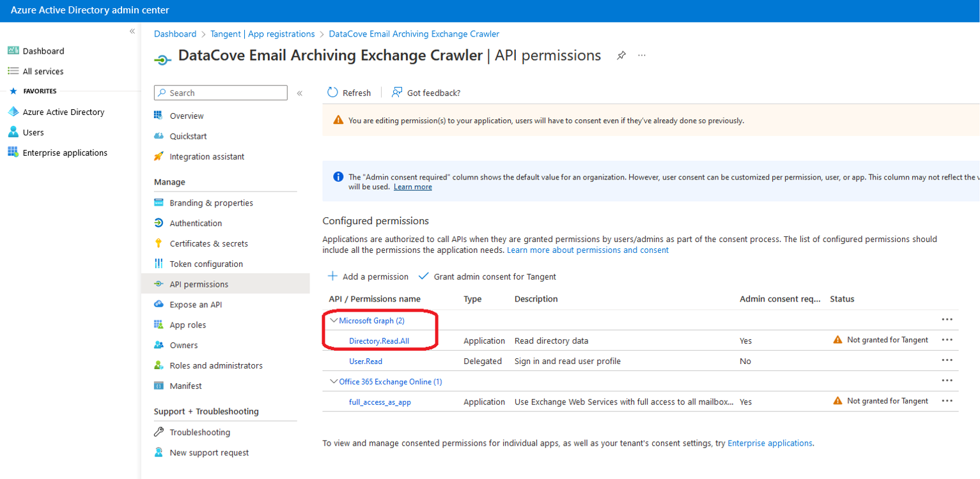
Task: Collapse the Office 365 Exchange Online group
Action: (x=334, y=381)
